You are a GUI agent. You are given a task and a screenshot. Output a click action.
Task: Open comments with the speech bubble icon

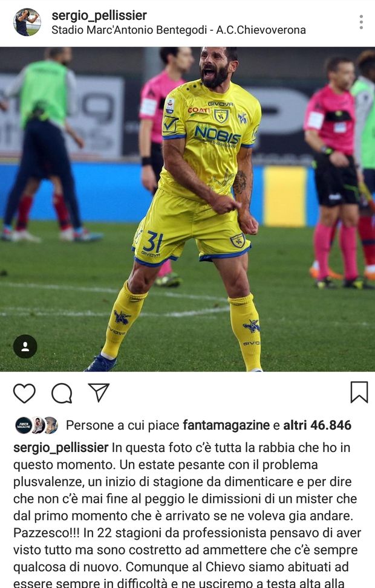click(x=62, y=393)
